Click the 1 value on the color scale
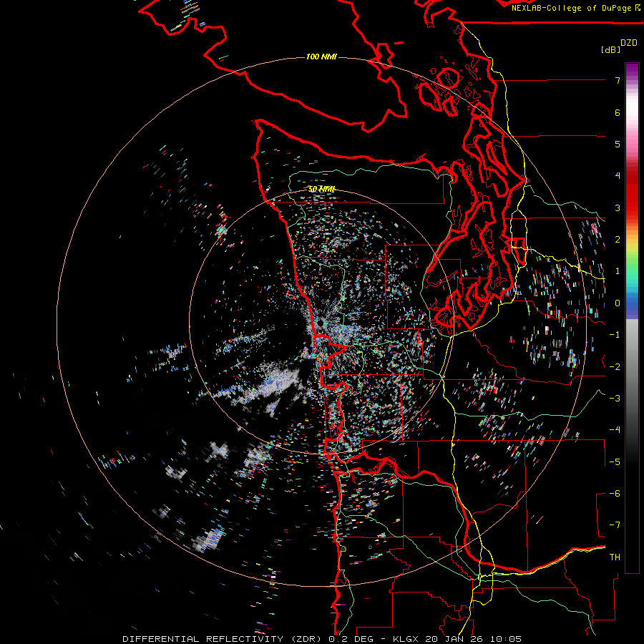Viewport: 644px width, 644px height. [618, 271]
